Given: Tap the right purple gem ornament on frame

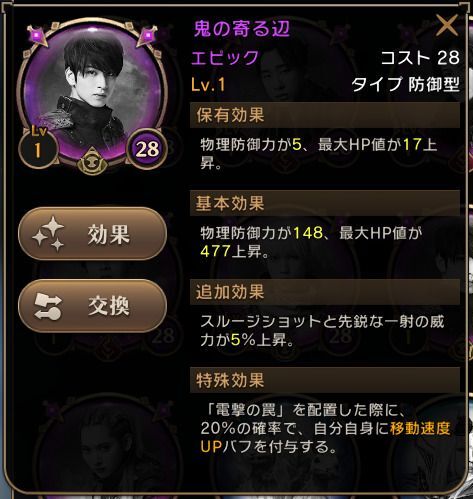Looking at the screenshot, I should pyautogui.click(x=147, y=35).
